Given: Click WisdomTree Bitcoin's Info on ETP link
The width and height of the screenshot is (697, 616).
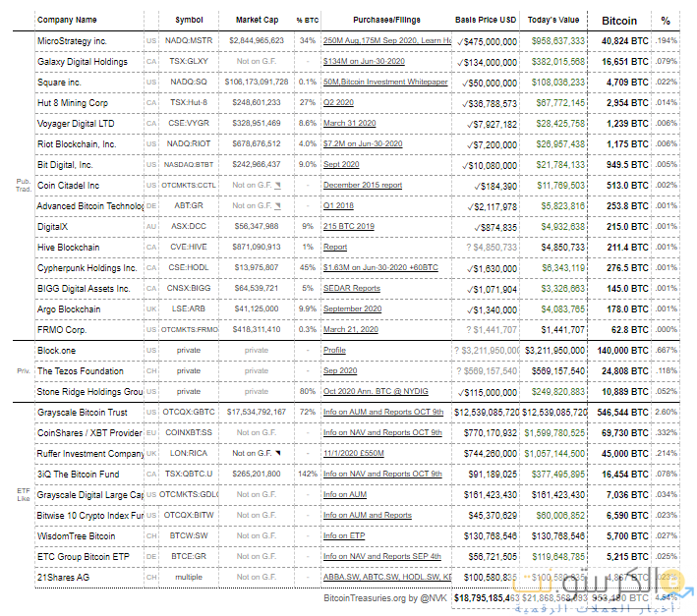Looking at the screenshot, I should 343,536.
